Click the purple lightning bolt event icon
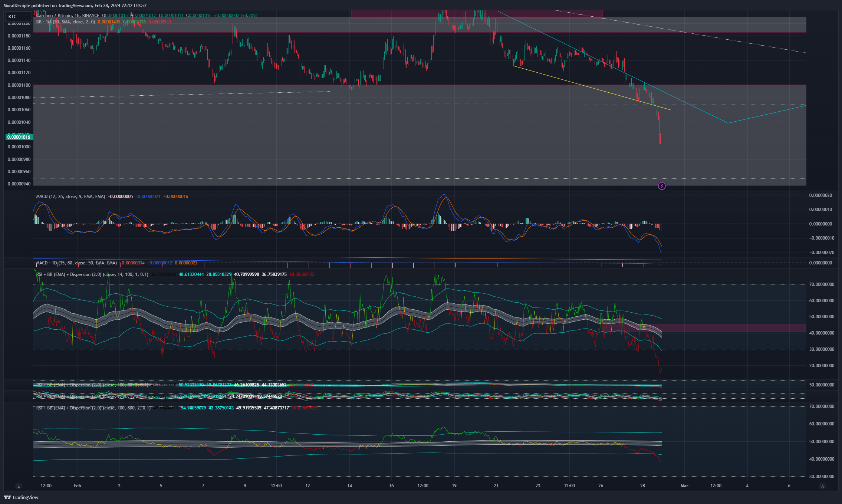842x504 pixels. (x=662, y=186)
